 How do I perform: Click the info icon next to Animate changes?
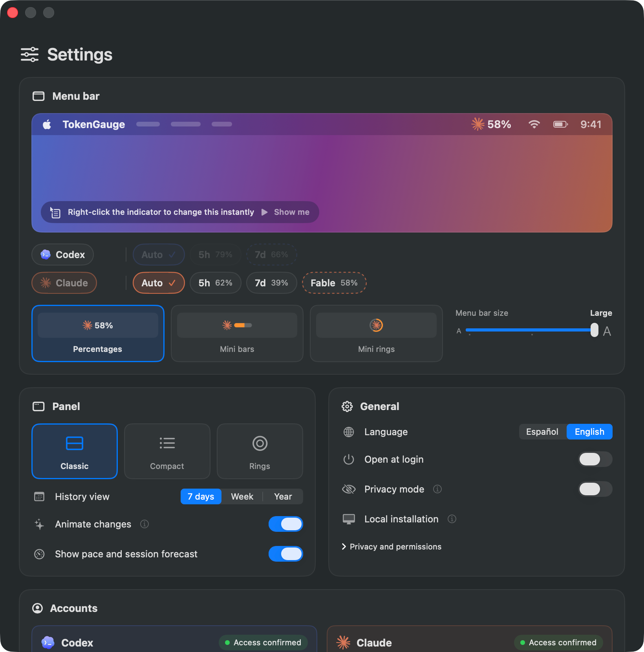tap(145, 524)
